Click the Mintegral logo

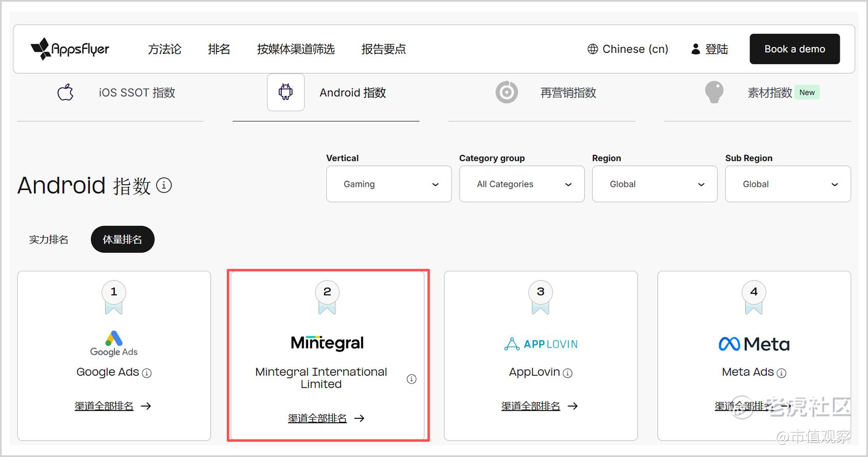point(327,343)
